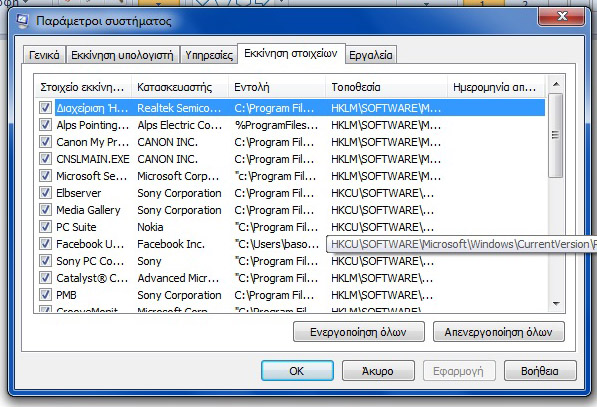Uncheck the Media Gallery startup entry
The height and width of the screenshot is (407, 597).
coord(45,210)
